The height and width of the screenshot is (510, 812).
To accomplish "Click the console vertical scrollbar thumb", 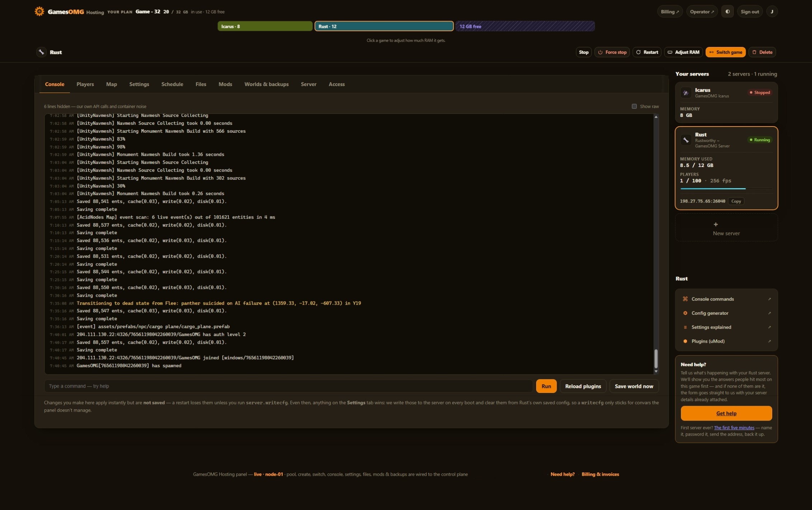I will tap(656, 359).
